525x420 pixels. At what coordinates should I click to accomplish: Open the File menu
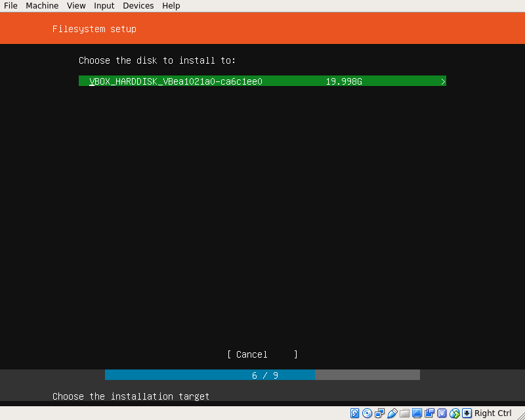(x=10, y=6)
